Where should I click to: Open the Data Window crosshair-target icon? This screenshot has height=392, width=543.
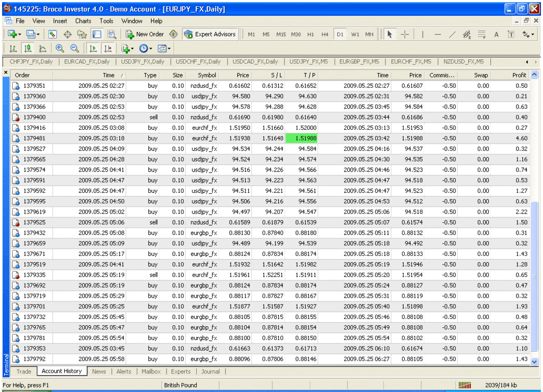pyautogui.click(x=67, y=34)
